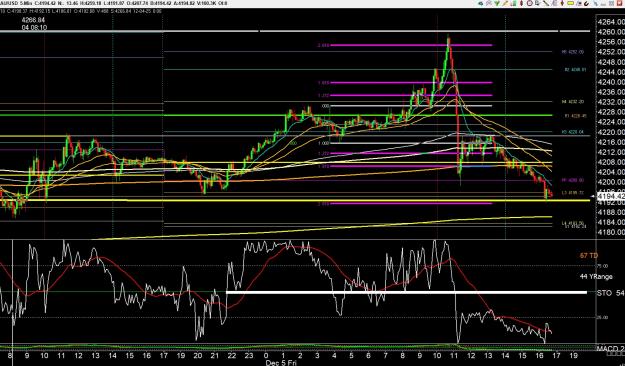This screenshot has width=625, height=366.
Task: Click the thick white stochastic level line
Action: [x=407, y=293]
